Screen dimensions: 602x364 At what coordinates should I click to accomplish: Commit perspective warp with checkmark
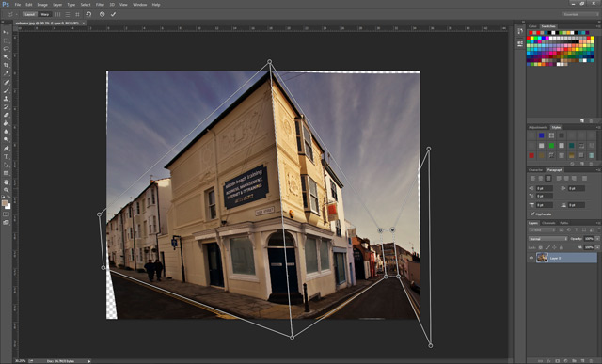coord(113,14)
